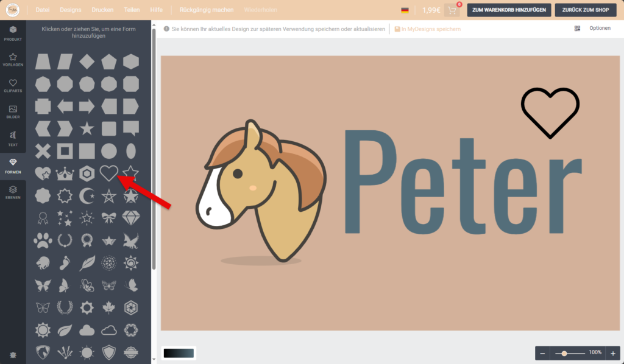The width and height of the screenshot is (624, 364).
Task: Change language via German flag
Action: [405, 10]
